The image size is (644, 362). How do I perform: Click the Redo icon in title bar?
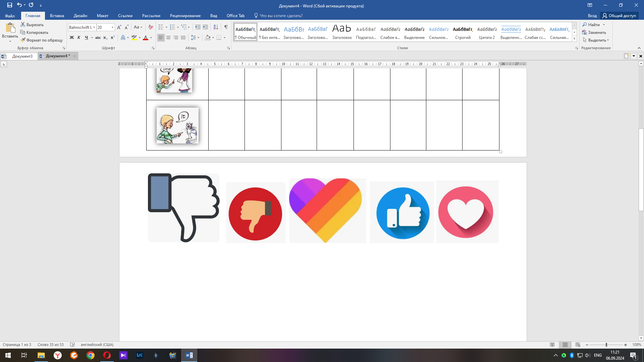[x=31, y=5]
